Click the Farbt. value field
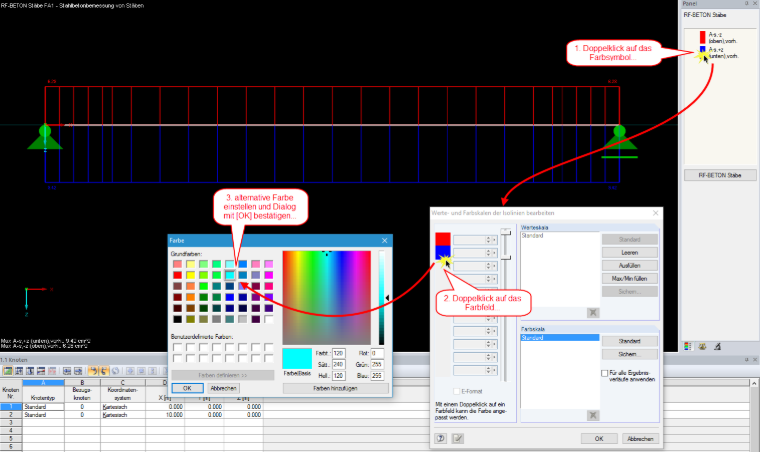The width and height of the screenshot is (760, 452). (338, 353)
